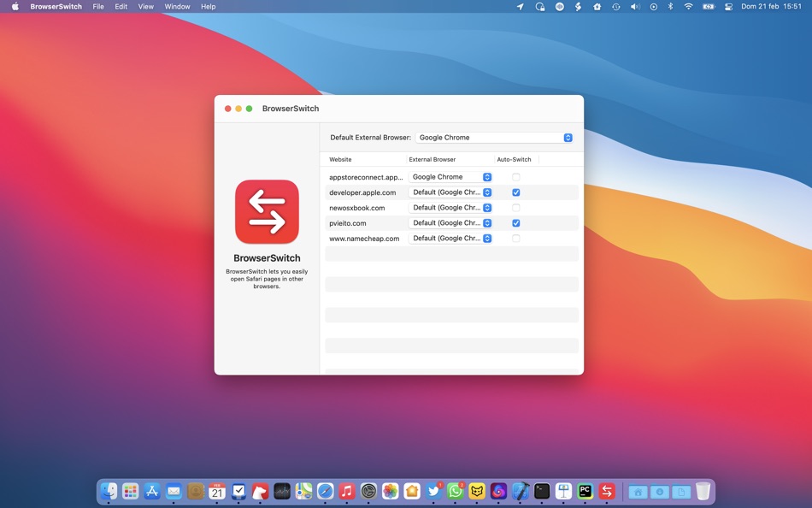The width and height of the screenshot is (812, 508).
Task: Open the Home app in the dock
Action: 412,490
